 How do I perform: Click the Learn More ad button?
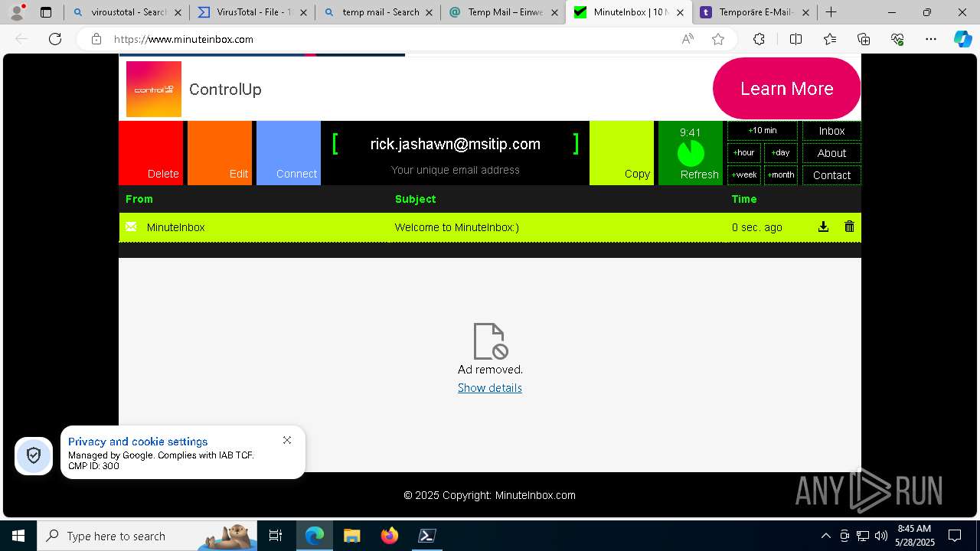pos(787,89)
